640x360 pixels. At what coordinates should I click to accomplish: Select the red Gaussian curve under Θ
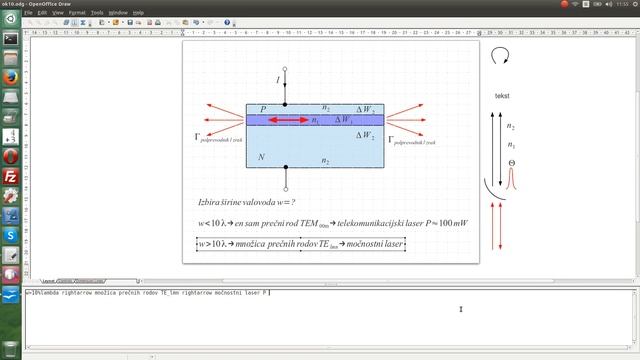511,179
